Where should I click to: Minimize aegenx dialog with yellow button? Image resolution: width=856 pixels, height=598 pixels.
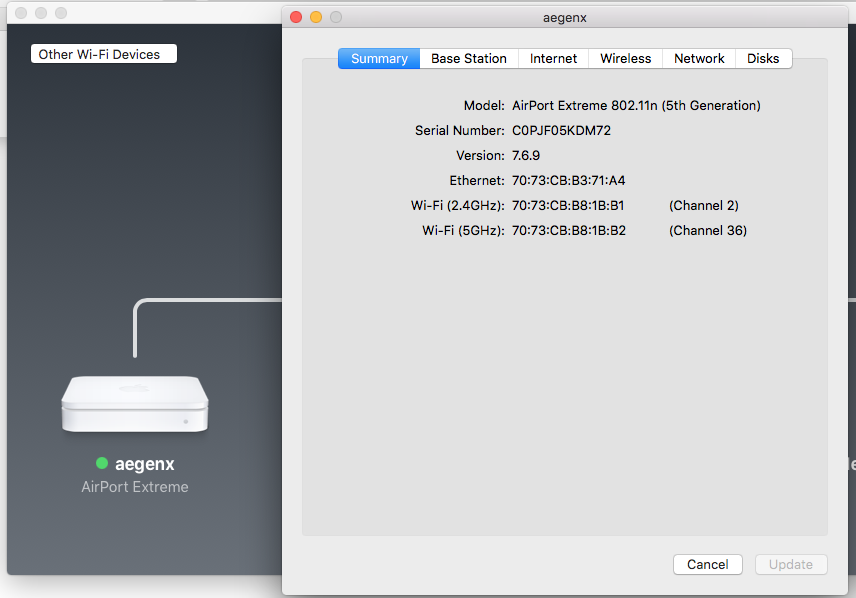pos(316,17)
